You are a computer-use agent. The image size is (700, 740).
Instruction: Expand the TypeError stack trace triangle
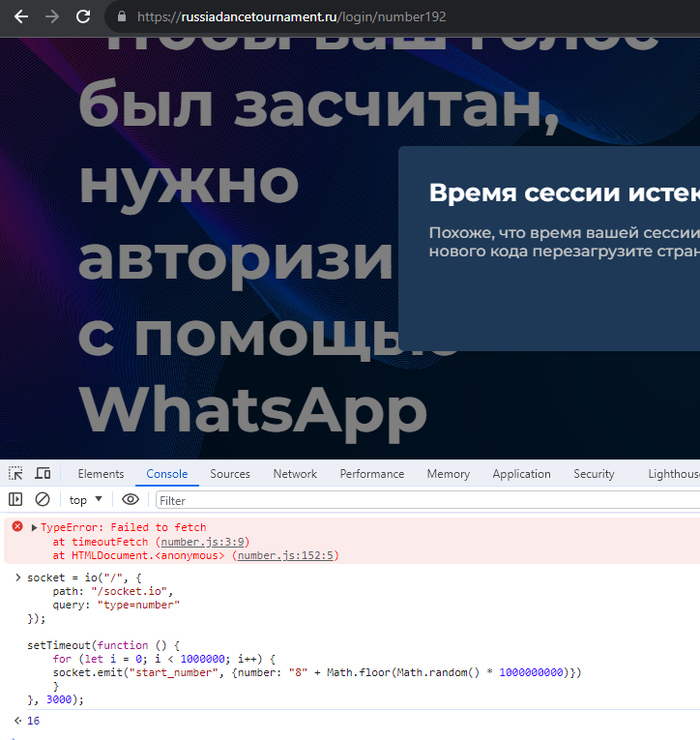[x=34, y=527]
